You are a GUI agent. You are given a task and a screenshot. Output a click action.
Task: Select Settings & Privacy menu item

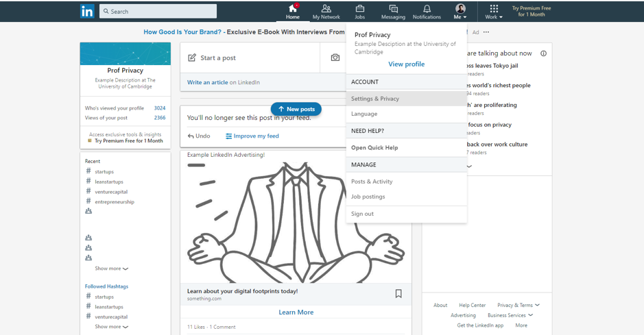[x=406, y=99]
